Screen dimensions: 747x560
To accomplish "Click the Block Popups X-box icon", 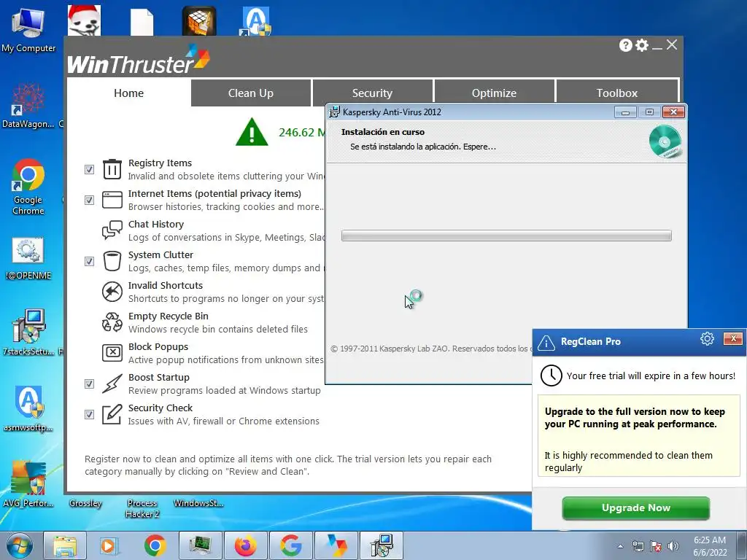I will click(112, 353).
